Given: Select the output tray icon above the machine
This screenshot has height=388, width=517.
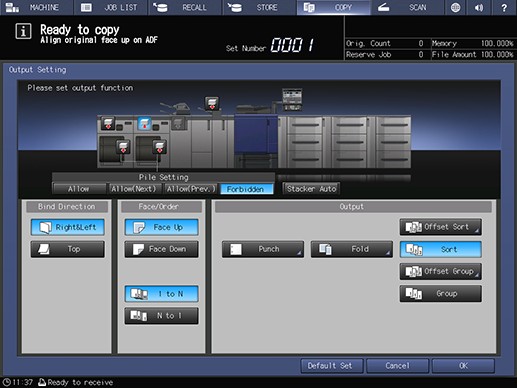Looking at the screenshot, I should tap(212, 103).
